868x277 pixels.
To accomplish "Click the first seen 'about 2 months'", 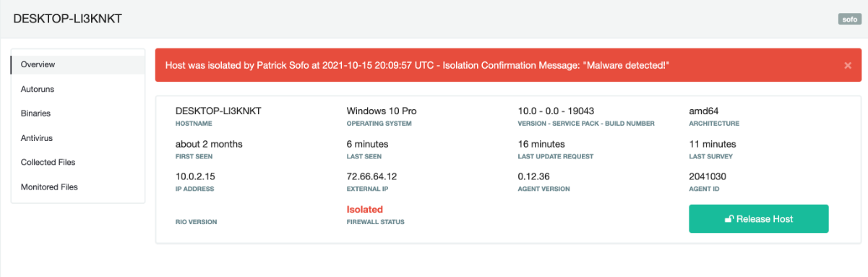I will click(209, 144).
